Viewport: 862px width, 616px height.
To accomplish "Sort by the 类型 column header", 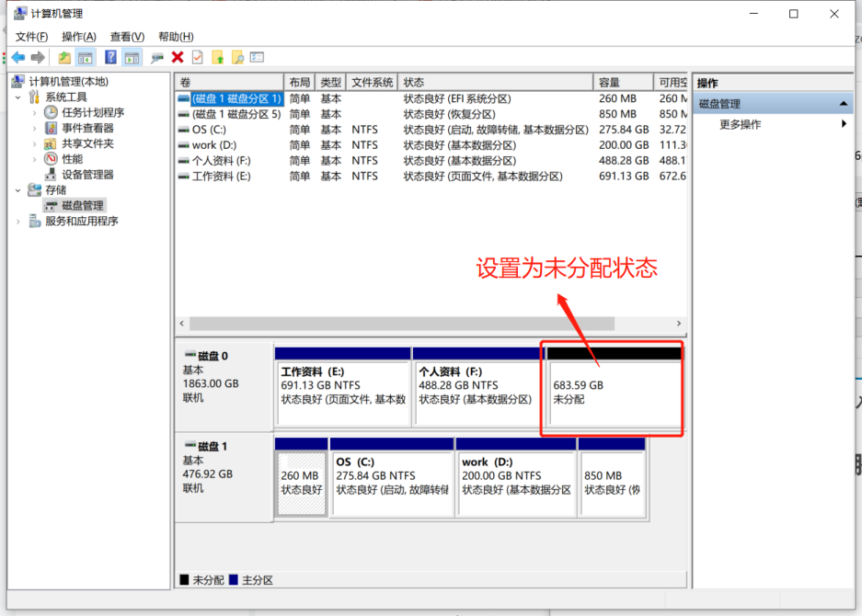I will pyautogui.click(x=331, y=83).
